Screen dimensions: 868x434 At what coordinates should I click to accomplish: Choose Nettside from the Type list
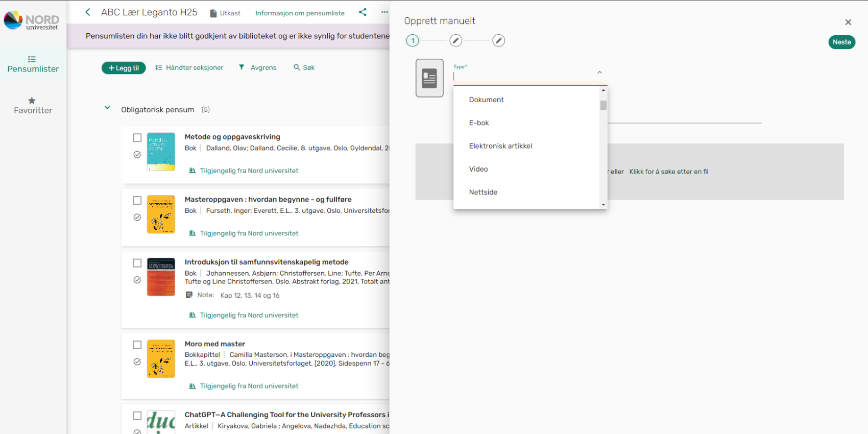pyautogui.click(x=526, y=192)
